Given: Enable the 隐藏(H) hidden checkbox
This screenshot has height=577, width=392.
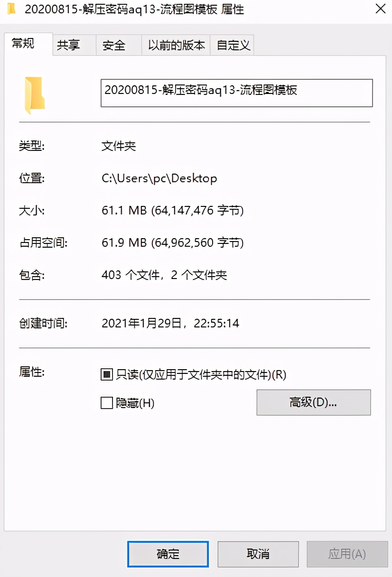Looking at the screenshot, I should point(106,403).
